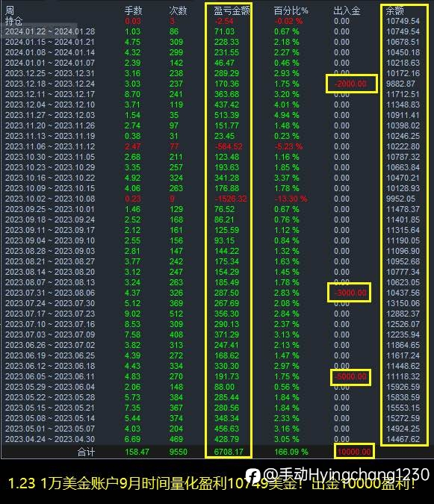Click the -5000.00 withdrawal value
This screenshot has height=504, width=434.
coord(350,376)
